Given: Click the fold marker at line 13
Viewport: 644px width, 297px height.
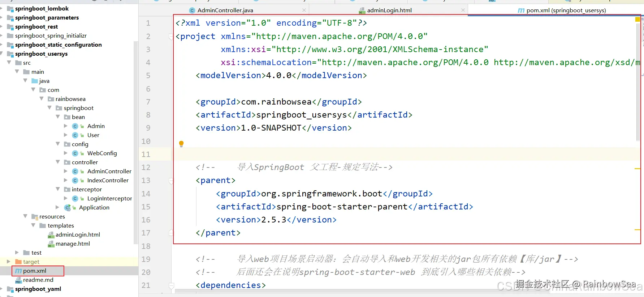Looking at the screenshot, I should tap(171, 180).
